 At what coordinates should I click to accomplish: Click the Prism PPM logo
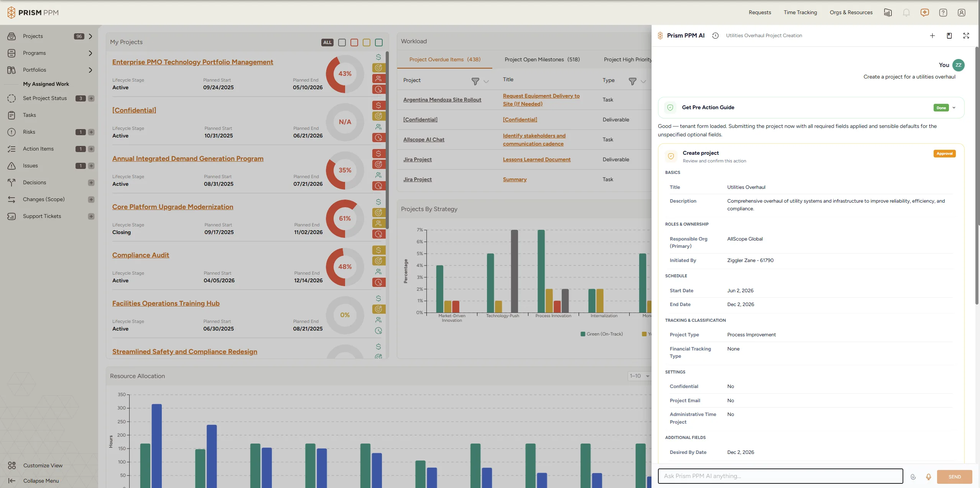click(33, 13)
